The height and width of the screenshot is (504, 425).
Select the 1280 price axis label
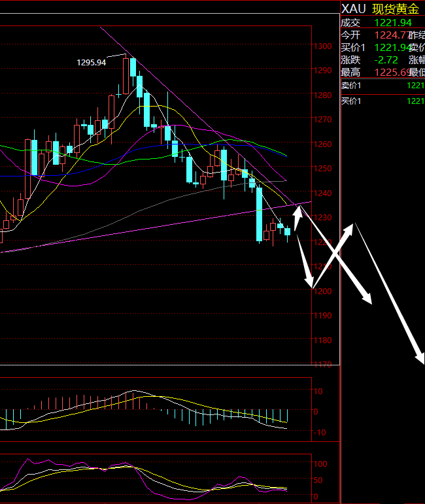coord(323,95)
